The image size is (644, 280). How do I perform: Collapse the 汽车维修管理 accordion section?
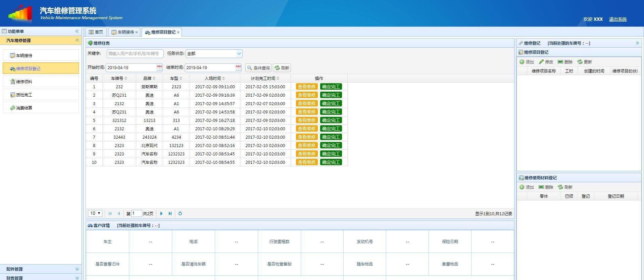point(77,40)
